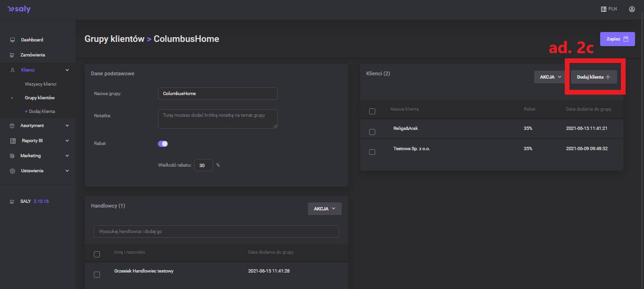Click the PLN currency icon
The width and height of the screenshot is (644, 289).
coord(603,9)
